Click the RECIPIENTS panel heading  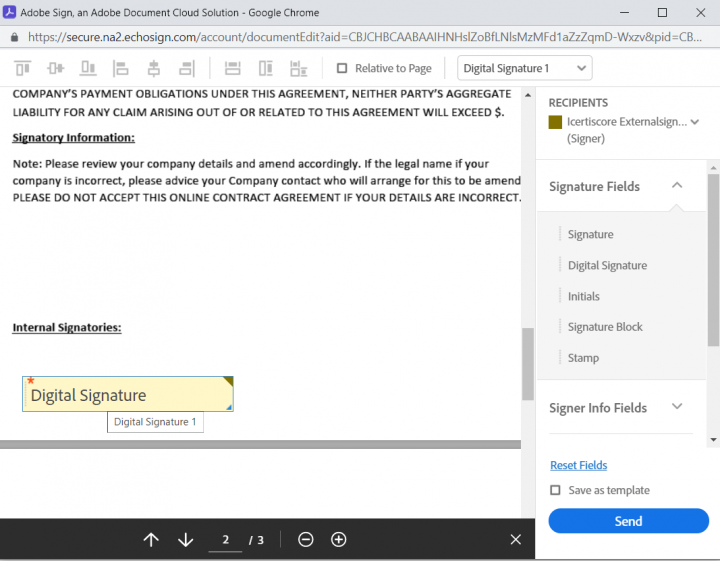pos(578,103)
